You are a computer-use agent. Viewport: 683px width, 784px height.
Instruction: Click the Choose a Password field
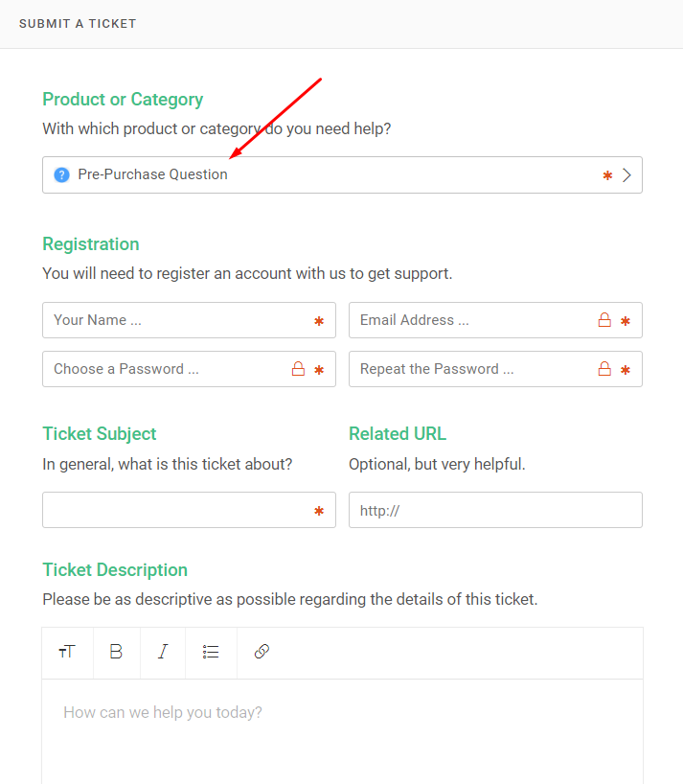coord(189,369)
